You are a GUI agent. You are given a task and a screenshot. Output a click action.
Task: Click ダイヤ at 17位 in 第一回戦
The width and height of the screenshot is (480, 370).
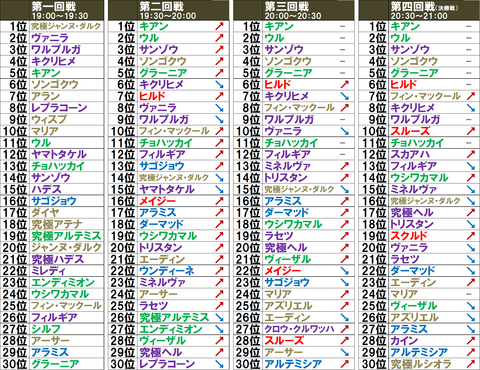(x=45, y=213)
